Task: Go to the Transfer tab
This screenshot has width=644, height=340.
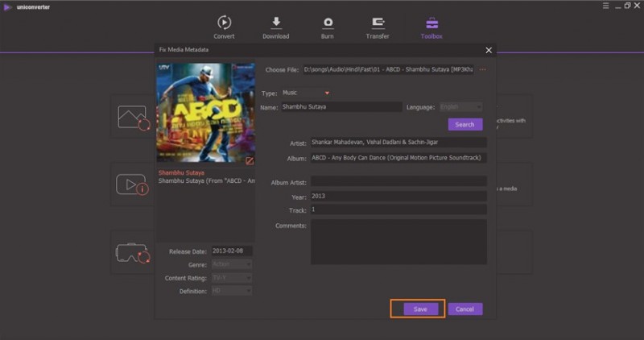Action: 378,27
